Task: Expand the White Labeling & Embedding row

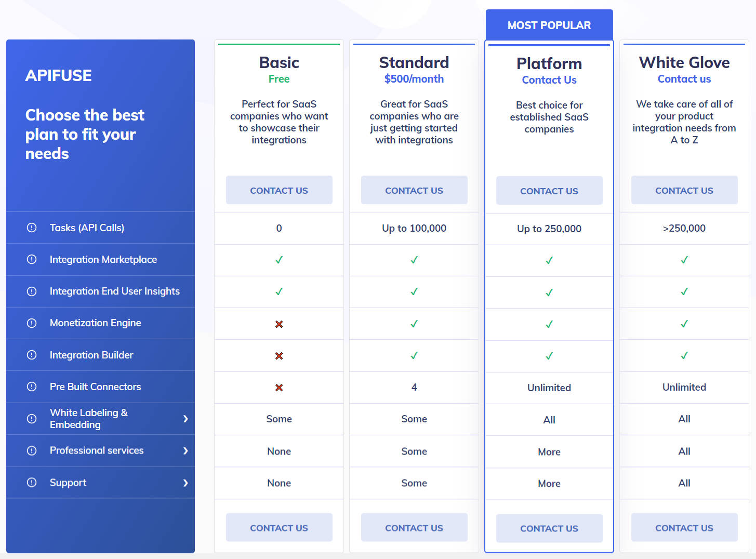Action: click(186, 419)
